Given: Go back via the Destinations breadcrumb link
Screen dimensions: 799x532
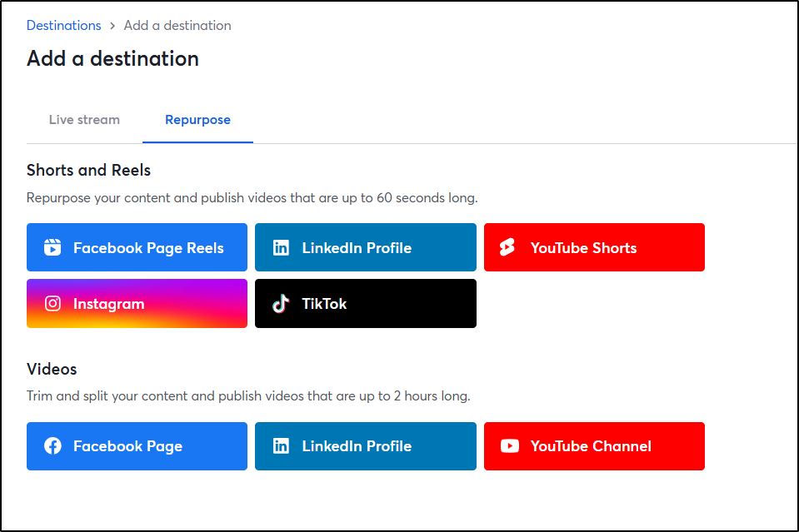Looking at the screenshot, I should (x=63, y=25).
